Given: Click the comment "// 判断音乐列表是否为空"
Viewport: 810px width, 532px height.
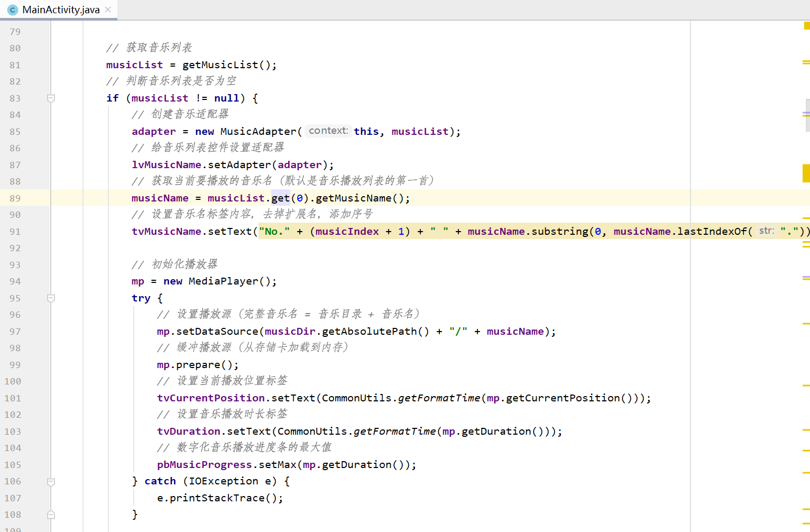Looking at the screenshot, I should tap(171, 81).
